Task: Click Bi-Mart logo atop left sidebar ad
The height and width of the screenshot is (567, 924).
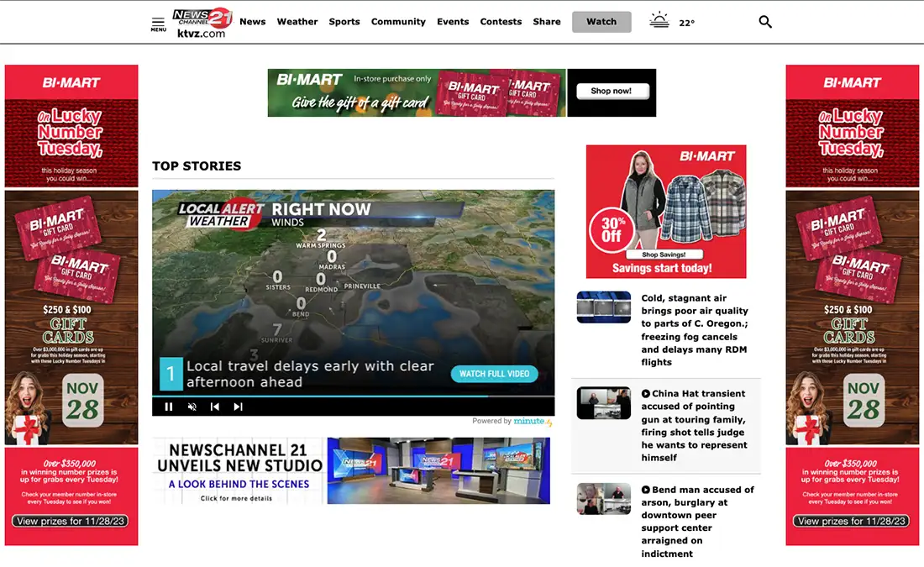Action: (71, 82)
